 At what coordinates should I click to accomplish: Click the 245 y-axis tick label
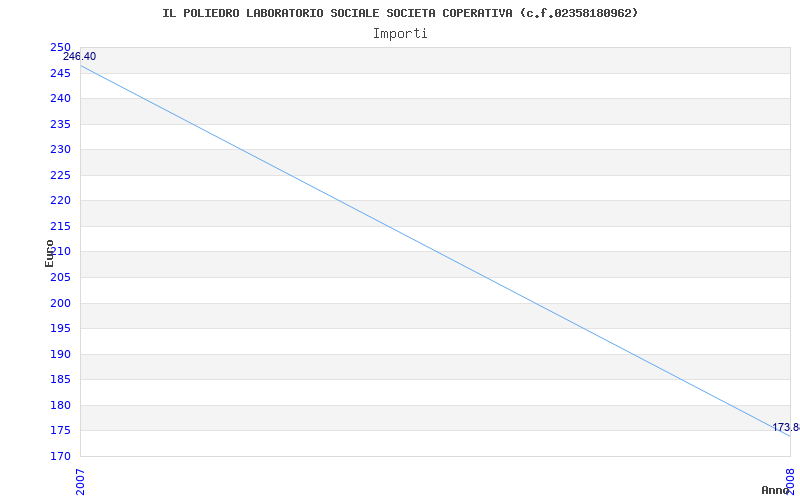click(x=60, y=73)
